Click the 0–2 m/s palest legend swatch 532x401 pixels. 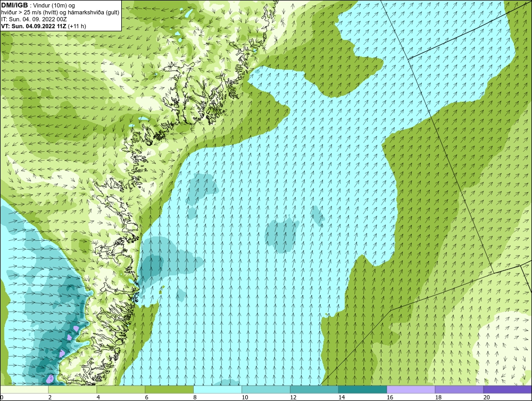24,389
